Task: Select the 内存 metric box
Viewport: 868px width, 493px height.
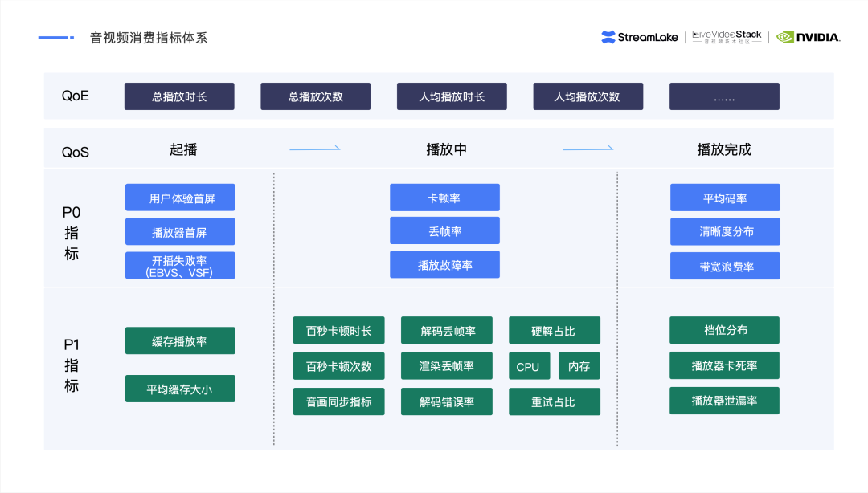Action: [579, 366]
